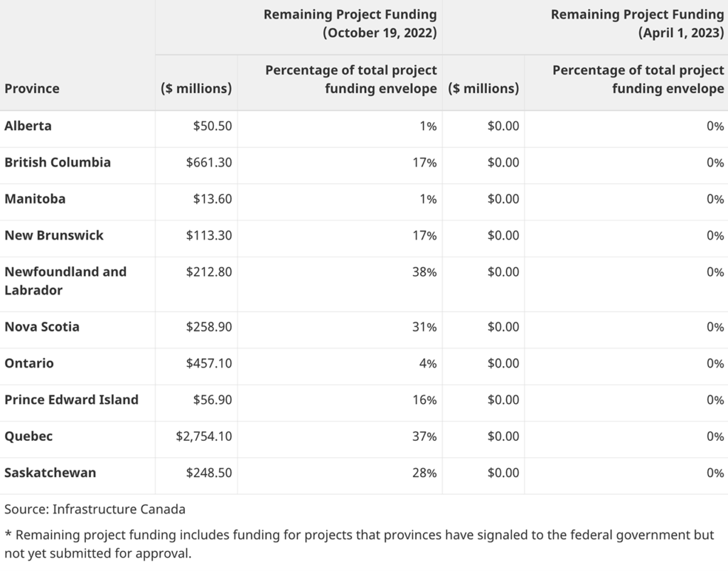Click Quebec's 37% percentage cell
The height and width of the screenshot is (571, 728).
pyautogui.click(x=424, y=436)
